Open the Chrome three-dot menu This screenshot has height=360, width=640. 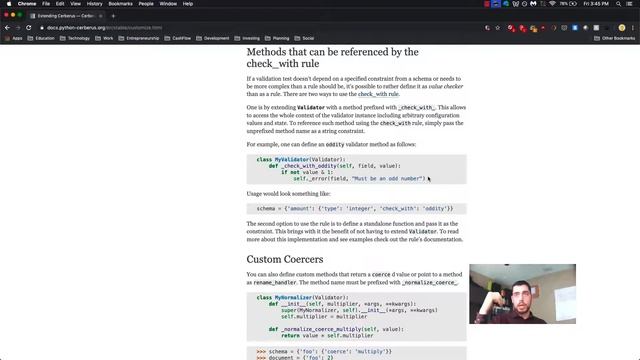coord(633,28)
